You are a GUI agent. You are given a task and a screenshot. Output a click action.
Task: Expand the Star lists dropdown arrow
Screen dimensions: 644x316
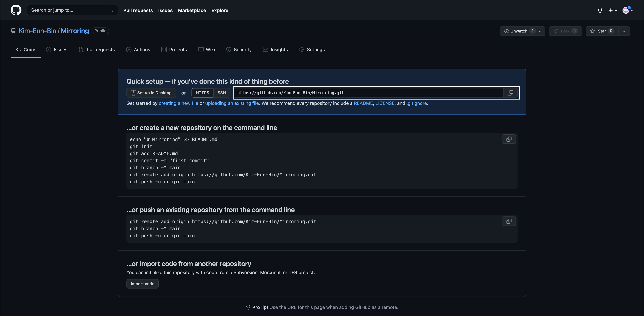(624, 31)
